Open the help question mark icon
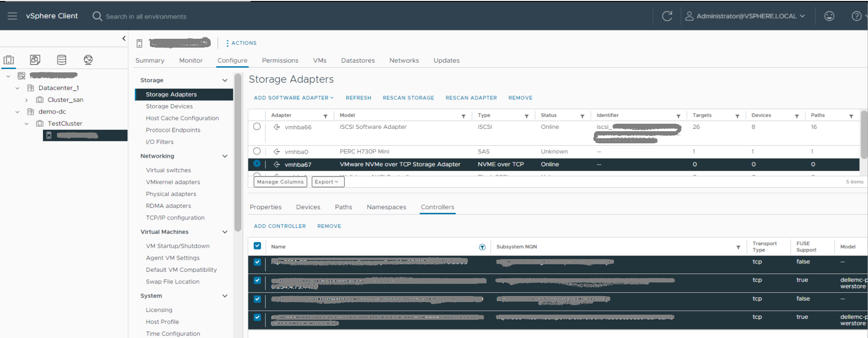The height and width of the screenshot is (338, 868). (856, 16)
